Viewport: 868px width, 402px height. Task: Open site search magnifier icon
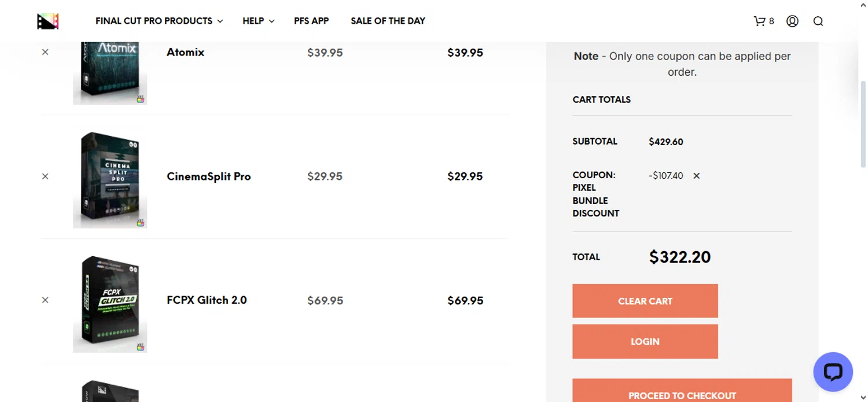[818, 21]
